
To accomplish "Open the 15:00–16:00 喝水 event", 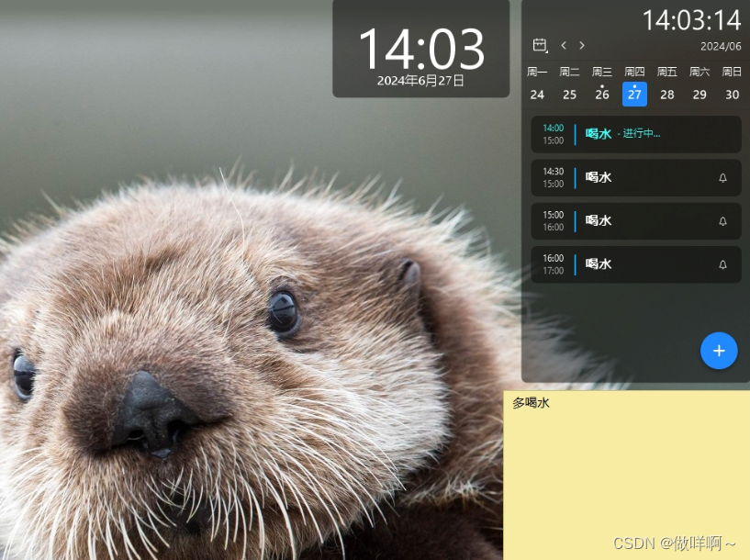I will pyautogui.click(x=636, y=221).
